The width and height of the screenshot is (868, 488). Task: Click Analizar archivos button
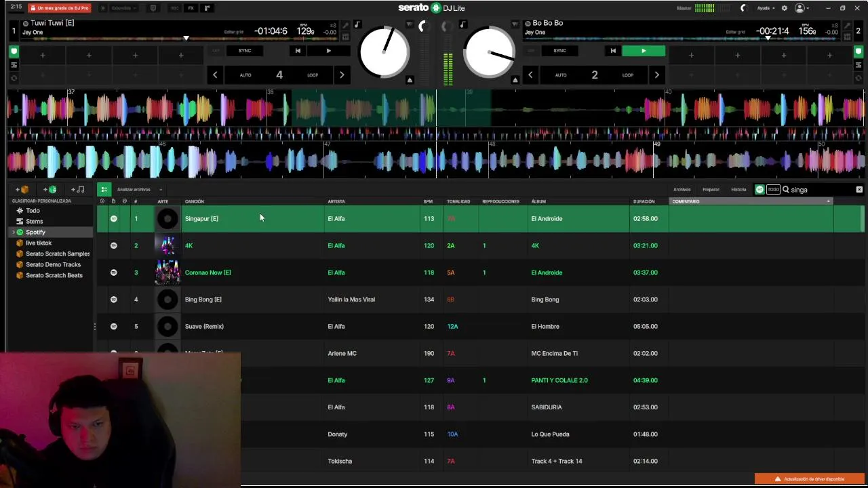(x=134, y=190)
